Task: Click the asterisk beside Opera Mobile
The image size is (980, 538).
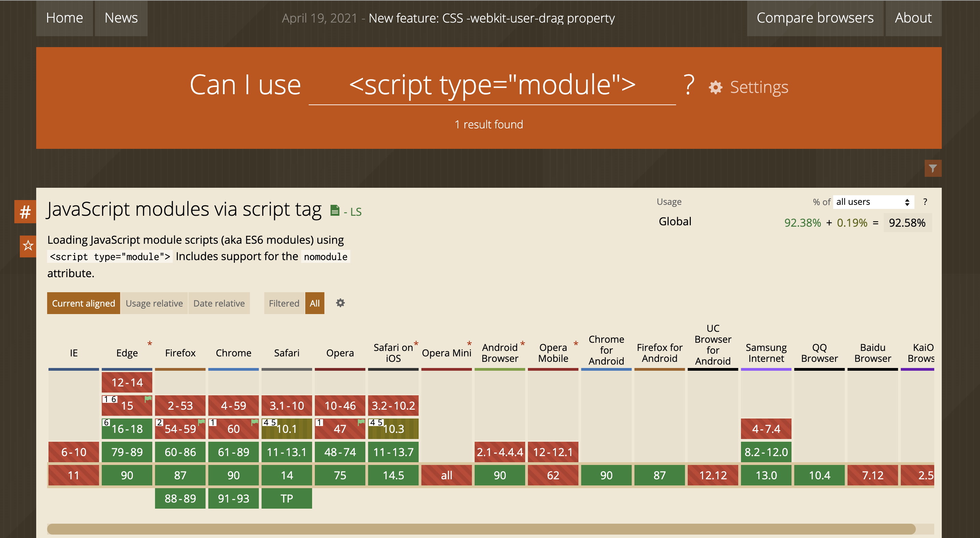Action: tap(576, 344)
